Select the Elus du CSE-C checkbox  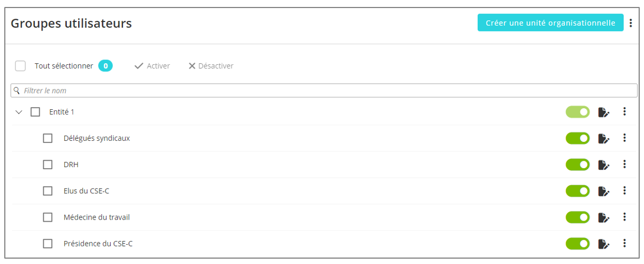point(48,191)
